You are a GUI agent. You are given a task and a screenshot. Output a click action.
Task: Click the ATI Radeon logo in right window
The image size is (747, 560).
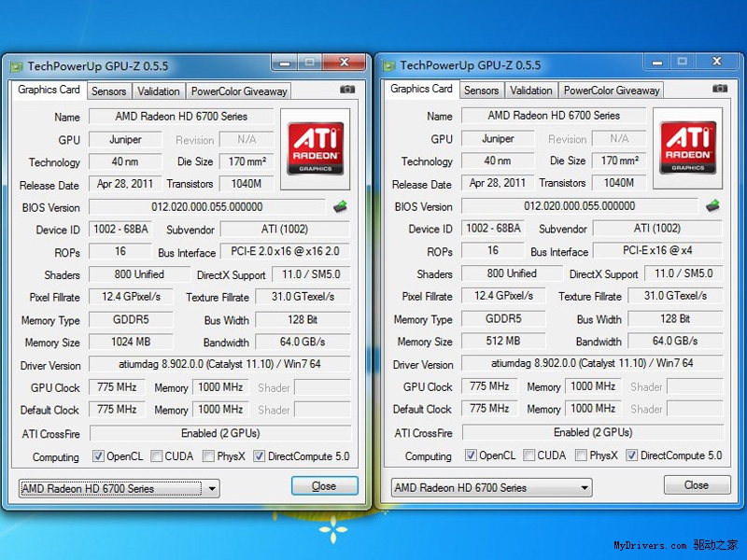pyautogui.click(x=688, y=147)
